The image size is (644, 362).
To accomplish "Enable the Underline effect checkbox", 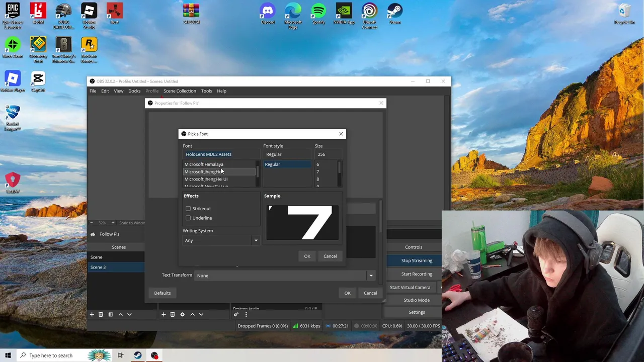I will [188, 218].
